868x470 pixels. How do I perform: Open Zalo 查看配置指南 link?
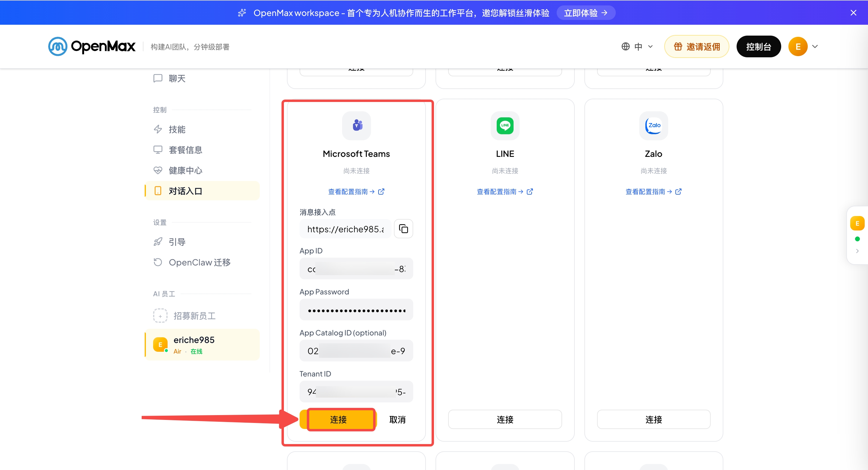tap(653, 192)
